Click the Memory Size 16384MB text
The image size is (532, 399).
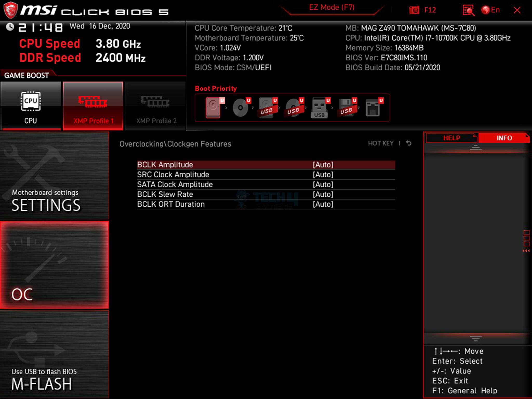(x=384, y=48)
